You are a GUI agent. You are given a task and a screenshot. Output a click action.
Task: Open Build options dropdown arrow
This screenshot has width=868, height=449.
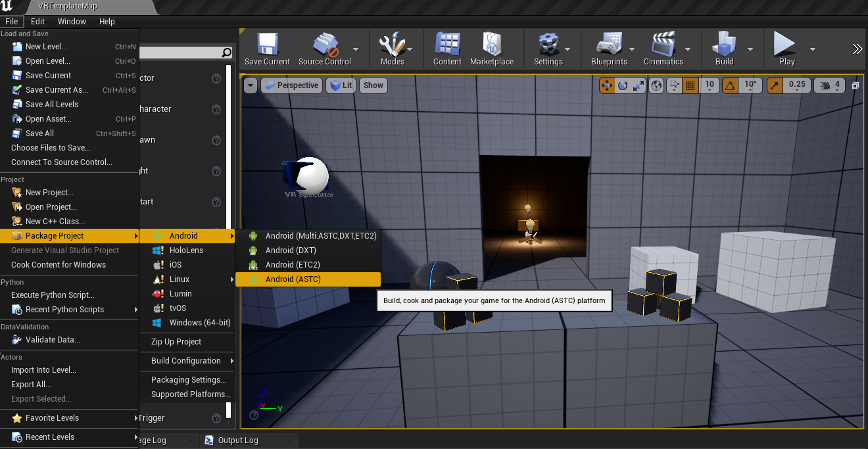(x=750, y=49)
